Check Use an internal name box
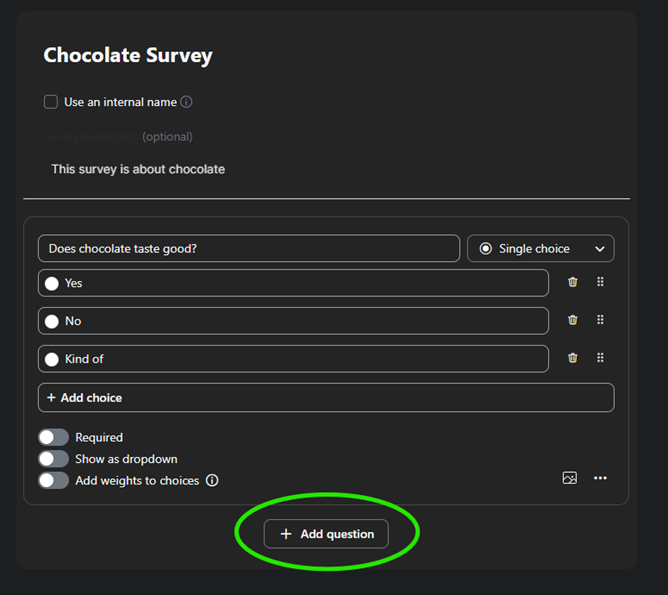Screen dimensions: 668x595 click(x=51, y=102)
